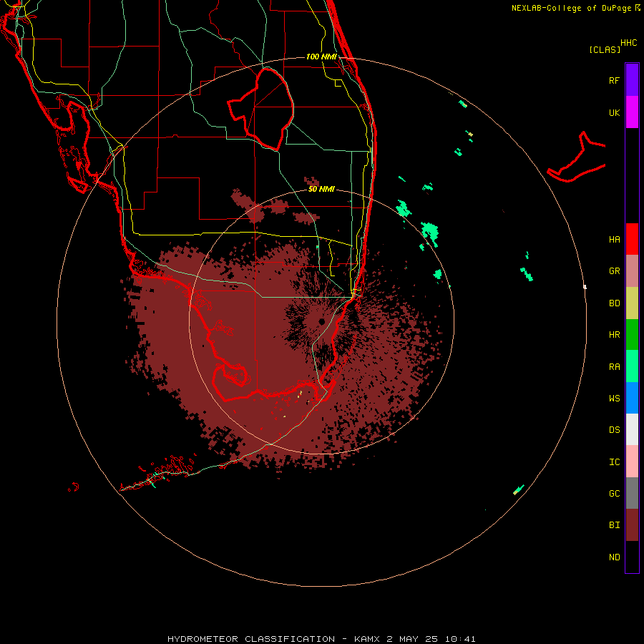Select the "HA" legend label
Image resolution: width=644 pixels, height=644 pixels.
[614, 240]
